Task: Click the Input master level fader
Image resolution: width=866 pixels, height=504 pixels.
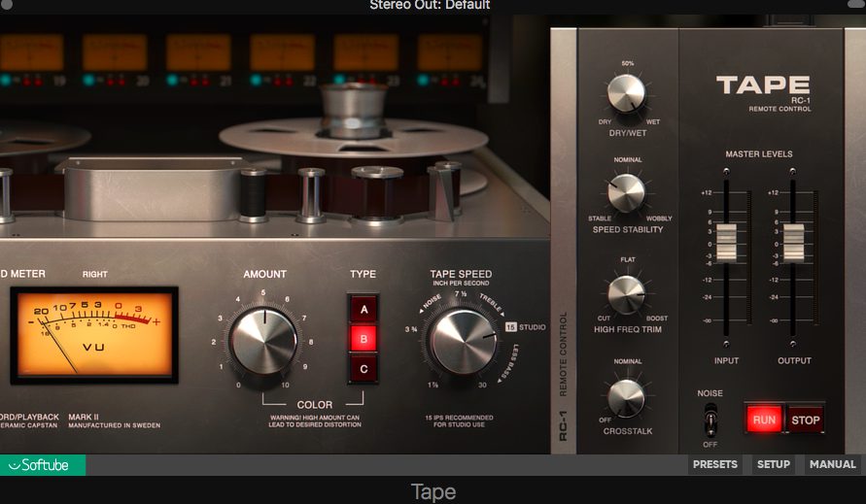Action: [726, 243]
